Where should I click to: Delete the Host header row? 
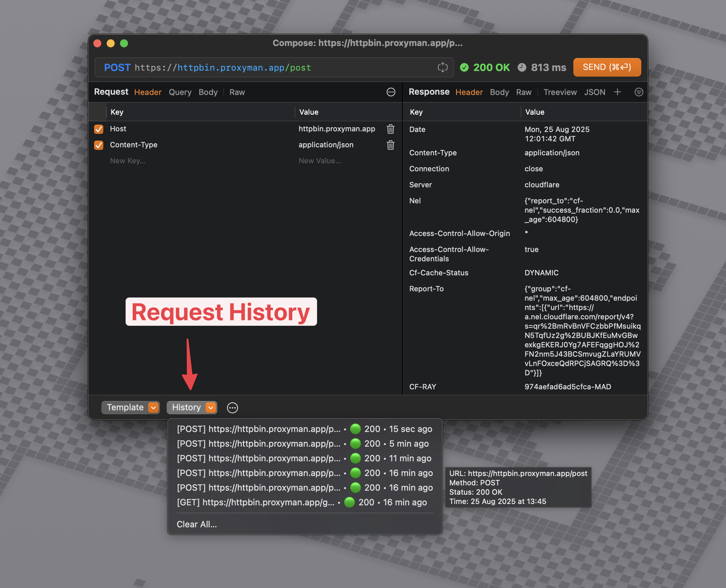[390, 129]
